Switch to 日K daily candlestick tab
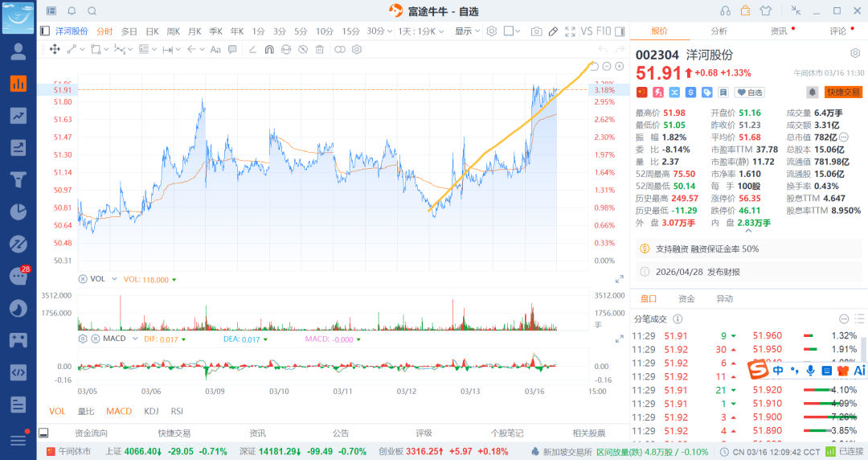 (152, 31)
